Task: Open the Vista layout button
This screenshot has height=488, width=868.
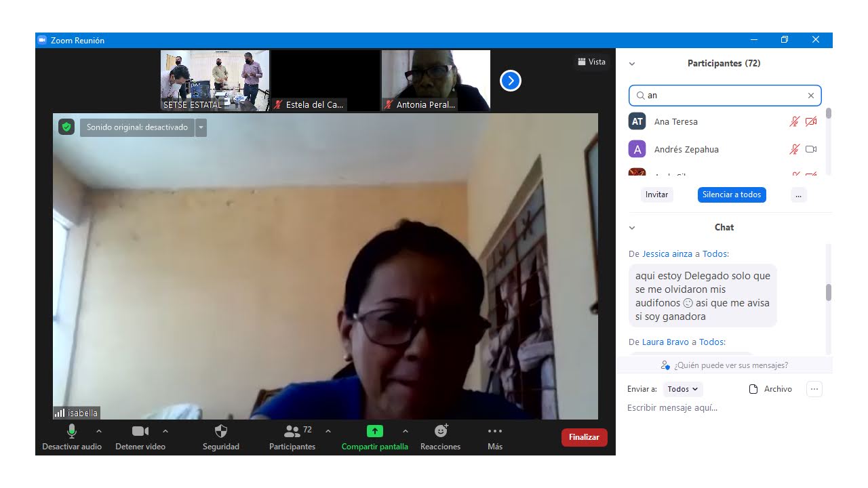Action: coord(592,62)
